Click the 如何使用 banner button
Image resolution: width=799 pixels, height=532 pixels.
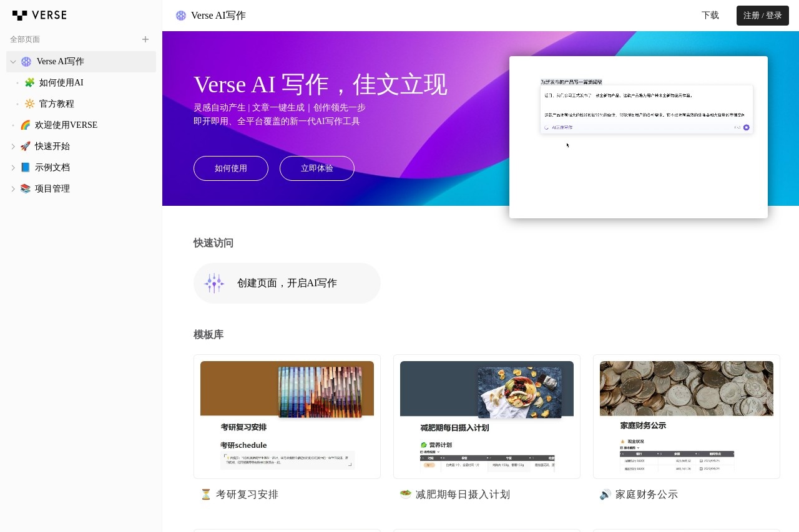[231, 168]
